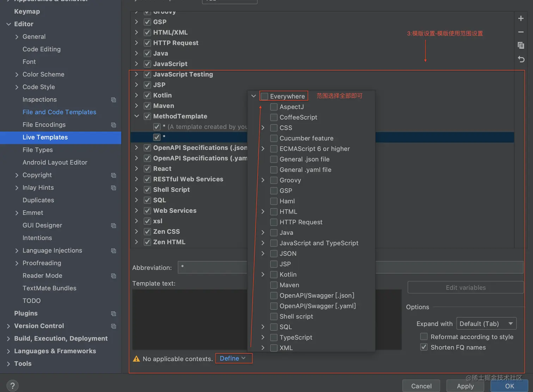Open Code Editing settings
Screen dimensions: 533x392
click(42, 49)
